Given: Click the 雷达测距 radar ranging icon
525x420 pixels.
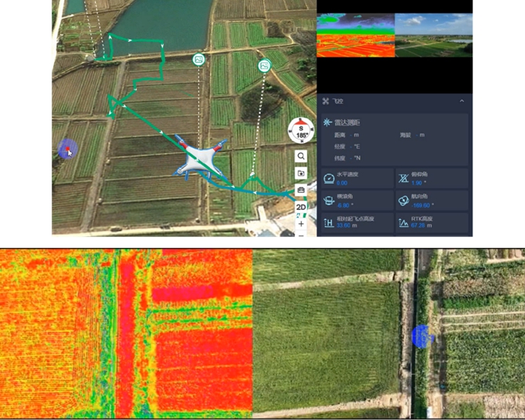Looking at the screenshot, I should (x=327, y=123).
